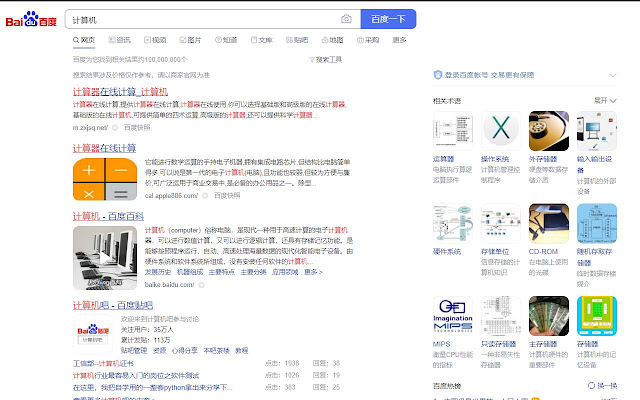Click the 运算器 diagram thumbnail
This screenshot has height=400, width=640.
453,131
